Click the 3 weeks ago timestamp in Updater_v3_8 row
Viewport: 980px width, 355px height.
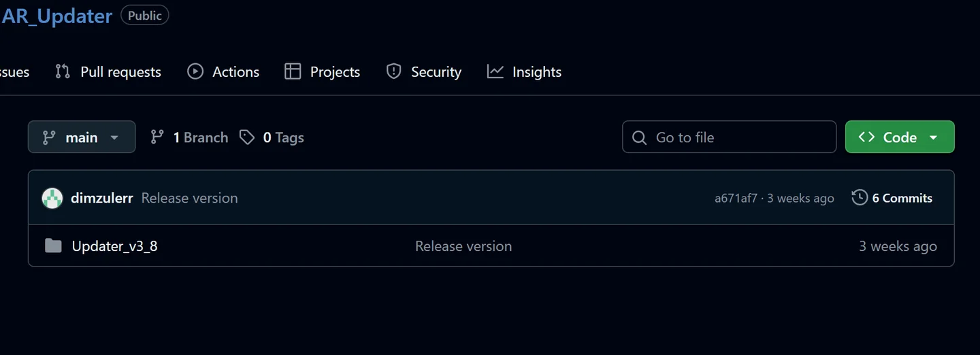898,246
